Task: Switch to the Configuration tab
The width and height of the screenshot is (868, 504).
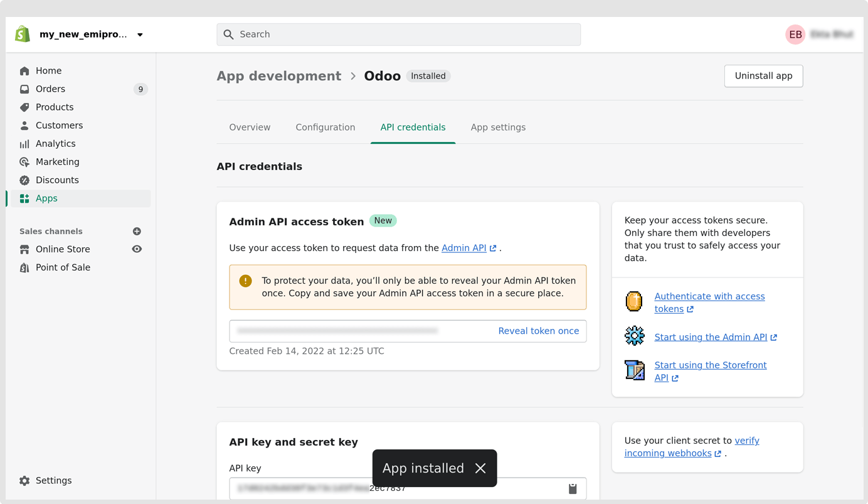Action: (x=325, y=127)
